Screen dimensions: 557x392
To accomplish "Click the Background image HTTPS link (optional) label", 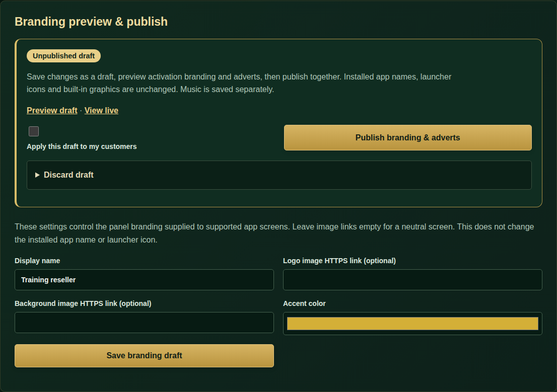I will (x=83, y=303).
